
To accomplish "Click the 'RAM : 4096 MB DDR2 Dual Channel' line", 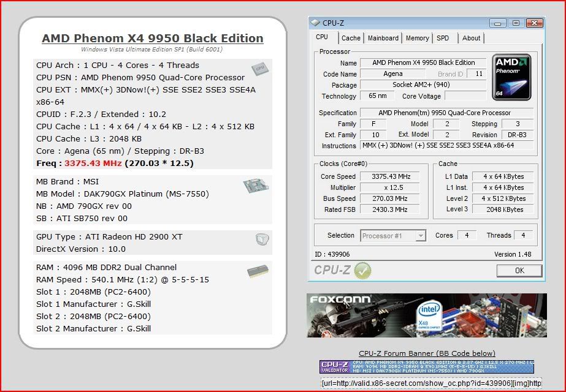I will click(x=106, y=268).
